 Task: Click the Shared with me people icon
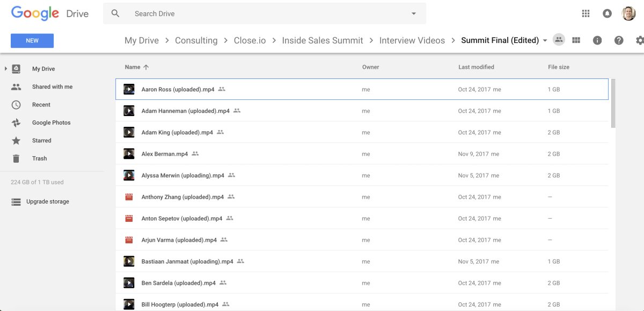16,86
